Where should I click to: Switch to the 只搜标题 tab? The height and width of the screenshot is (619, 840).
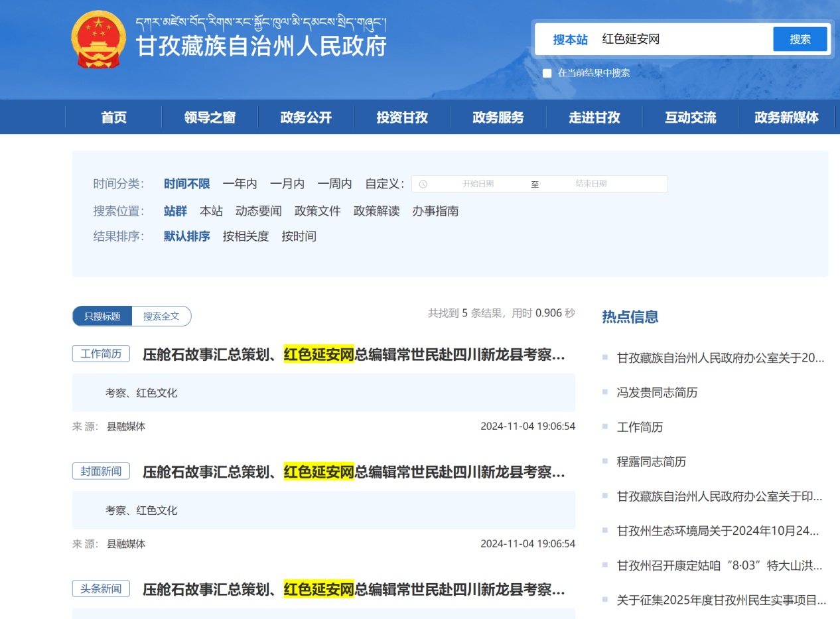click(102, 316)
